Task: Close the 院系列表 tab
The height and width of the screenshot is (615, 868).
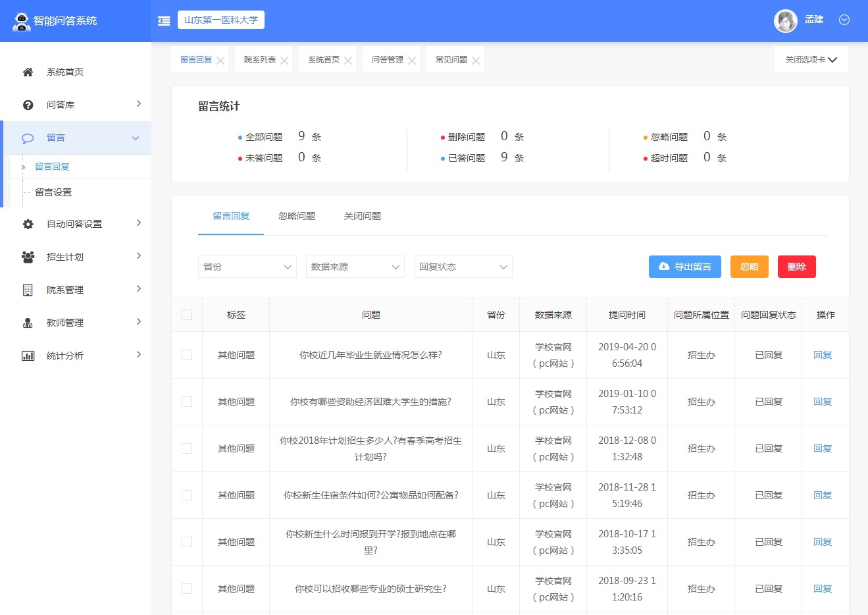Action: [x=284, y=61]
